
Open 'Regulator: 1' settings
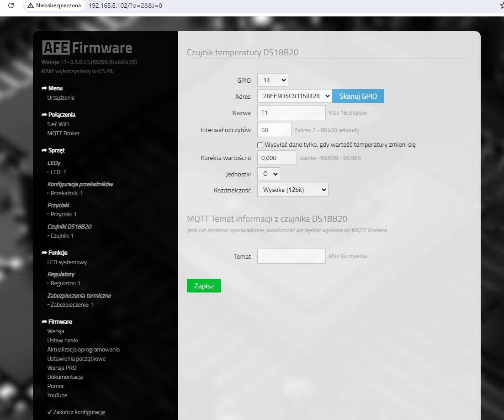point(65,283)
